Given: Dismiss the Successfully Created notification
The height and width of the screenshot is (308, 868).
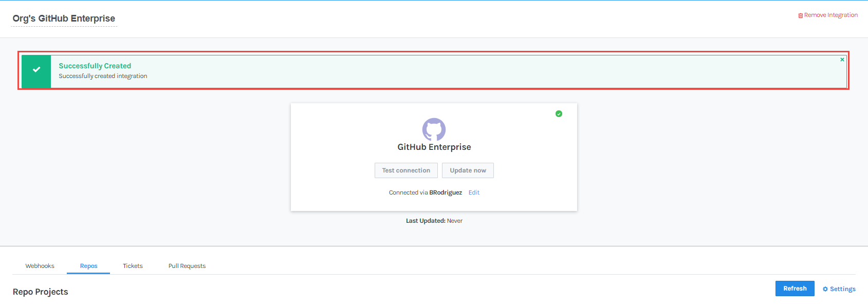Looking at the screenshot, I should [842, 60].
